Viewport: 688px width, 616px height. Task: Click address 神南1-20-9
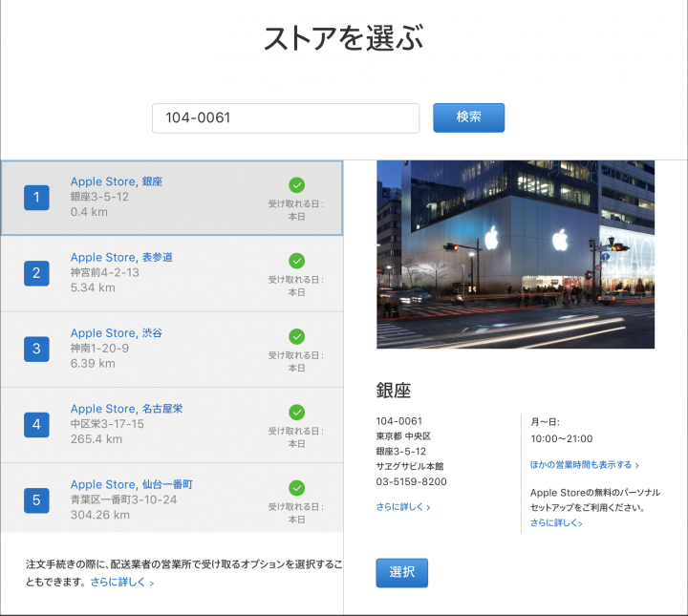[x=99, y=349]
